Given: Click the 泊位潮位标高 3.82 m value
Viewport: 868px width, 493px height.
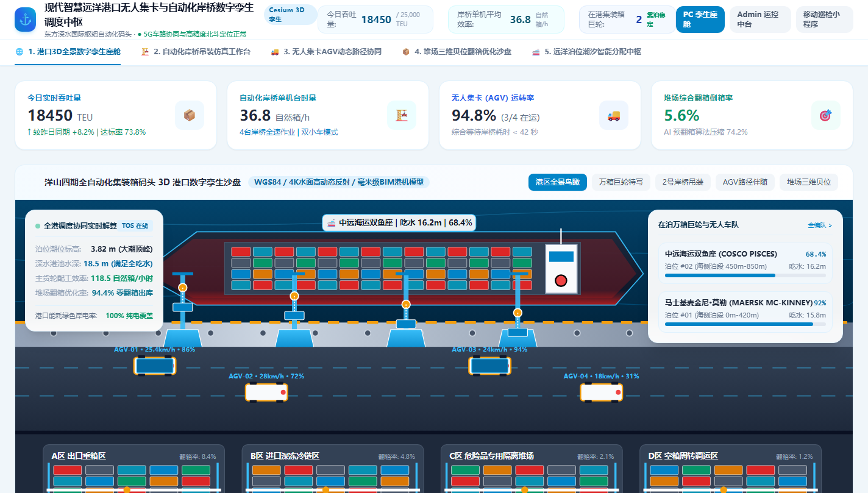Looking at the screenshot, I should point(121,249).
